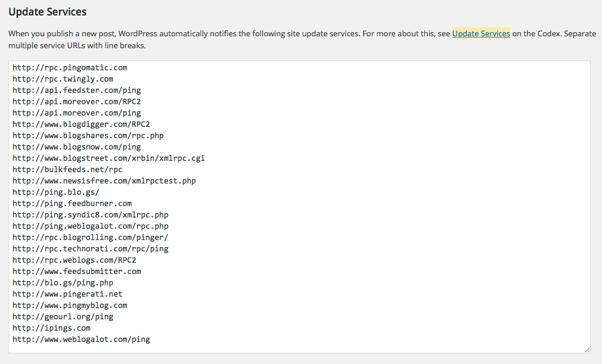Viewport: 602px width, 364px height.
Task: Click the http://www.blogdigger.com/RPC2 line
Action: tap(82, 125)
